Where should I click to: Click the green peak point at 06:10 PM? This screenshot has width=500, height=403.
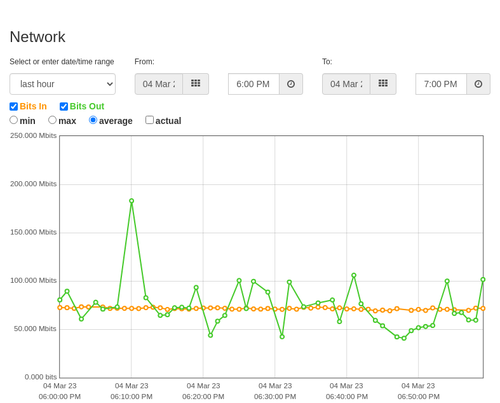[131, 201]
